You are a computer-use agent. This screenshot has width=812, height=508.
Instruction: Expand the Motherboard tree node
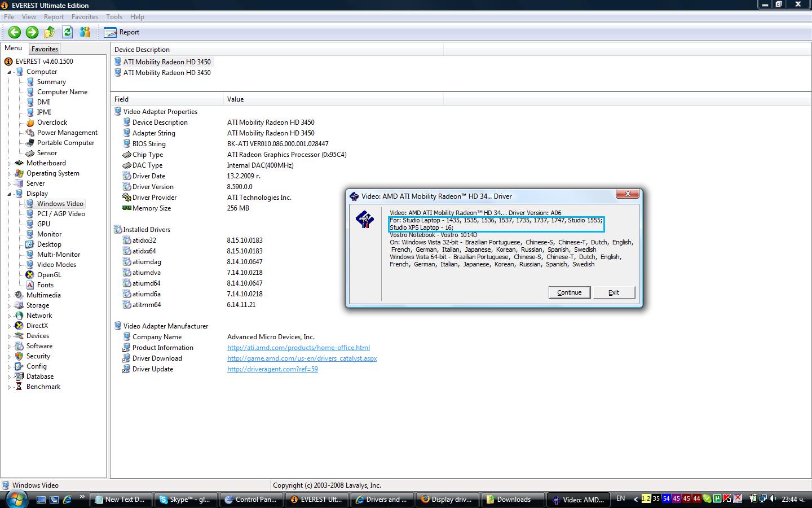click(9, 164)
